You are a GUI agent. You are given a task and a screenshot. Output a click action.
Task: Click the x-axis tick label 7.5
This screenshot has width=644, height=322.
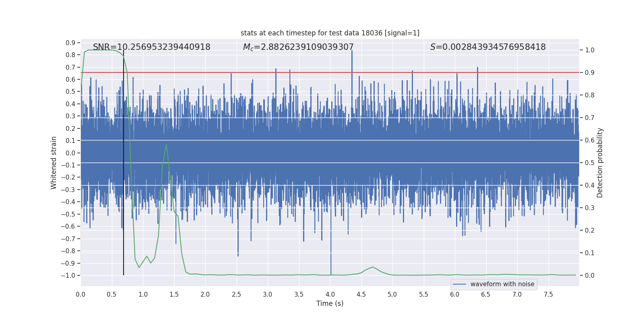(x=548, y=294)
